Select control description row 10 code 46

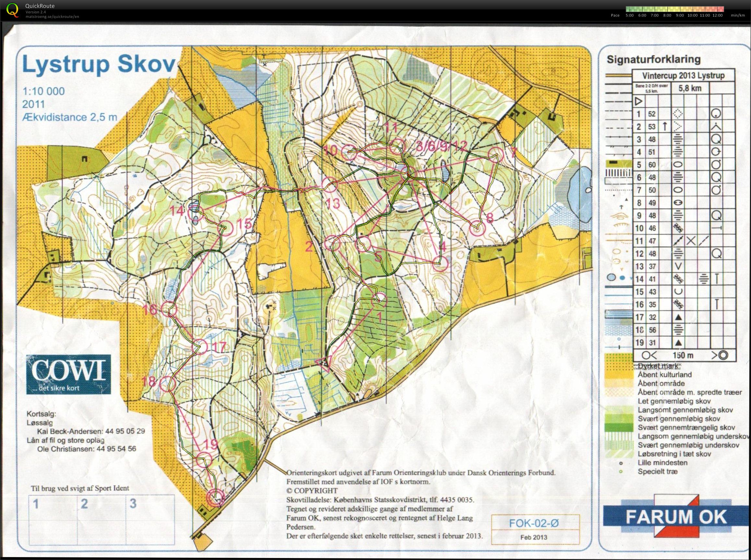pyautogui.click(x=652, y=228)
